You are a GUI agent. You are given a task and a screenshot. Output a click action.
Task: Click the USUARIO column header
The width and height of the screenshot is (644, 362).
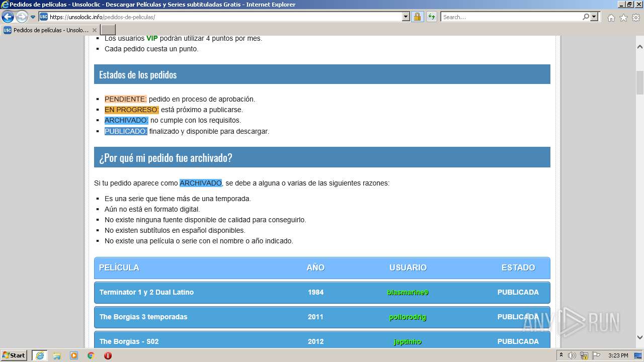coord(408,267)
